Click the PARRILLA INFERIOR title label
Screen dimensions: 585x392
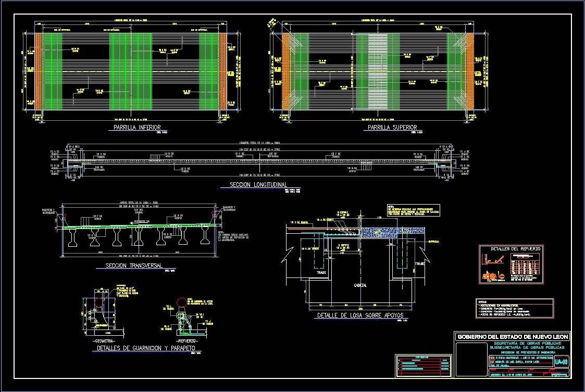click(x=138, y=127)
